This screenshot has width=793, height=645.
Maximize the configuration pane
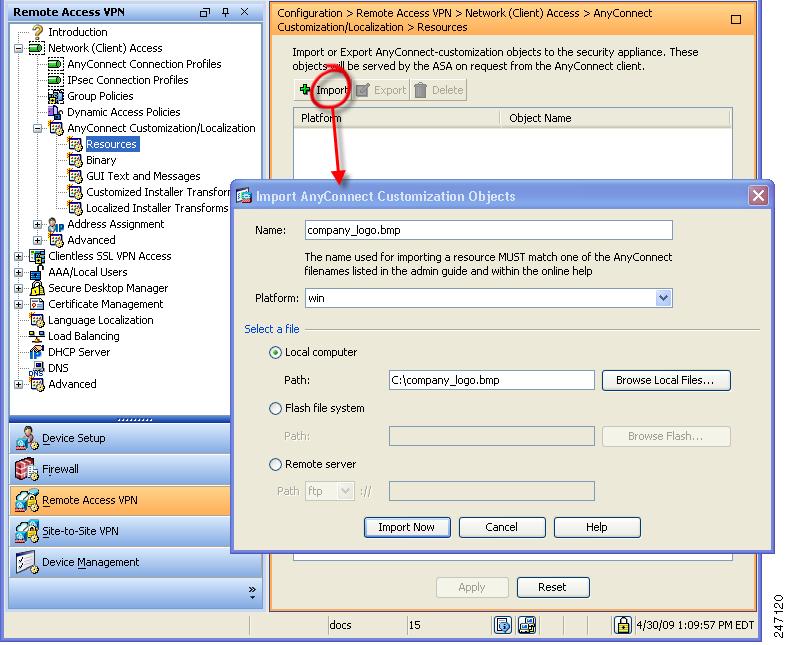coord(736,20)
